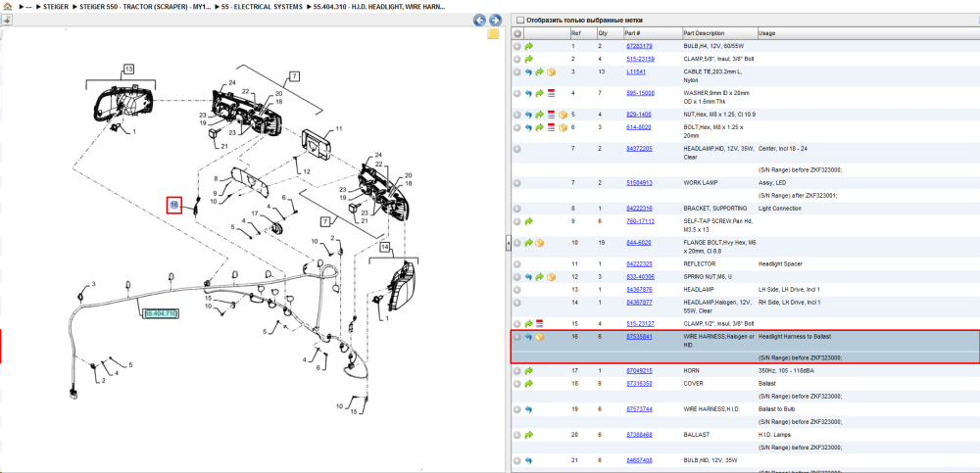Select callout 17 horn on diagram
The image size is (980, 473).
coord(255,213)
